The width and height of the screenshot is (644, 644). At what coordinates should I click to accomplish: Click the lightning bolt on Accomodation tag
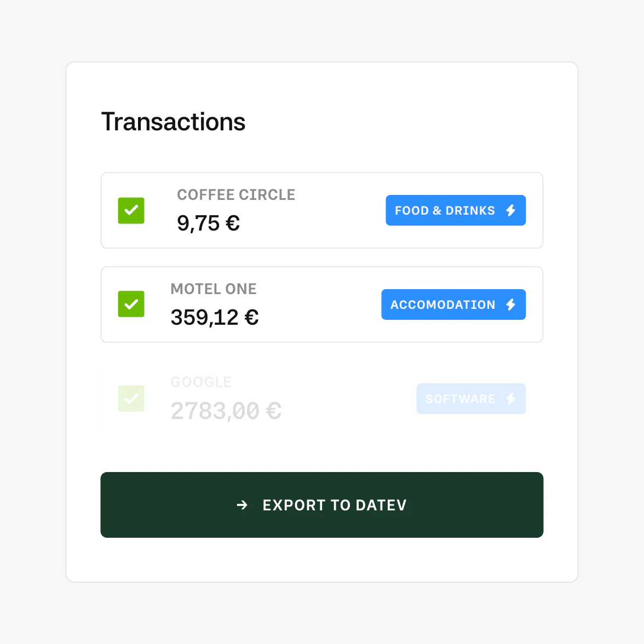point(511,304)
